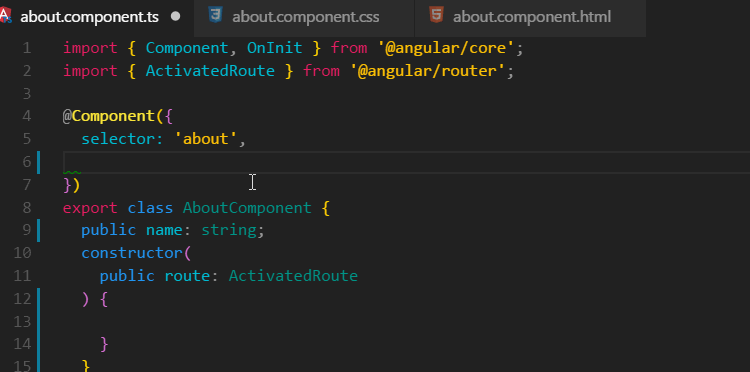The image size is (750, 372).
Task: Click ActivatedRoute in the line 2 import
Action: (210, 71)
